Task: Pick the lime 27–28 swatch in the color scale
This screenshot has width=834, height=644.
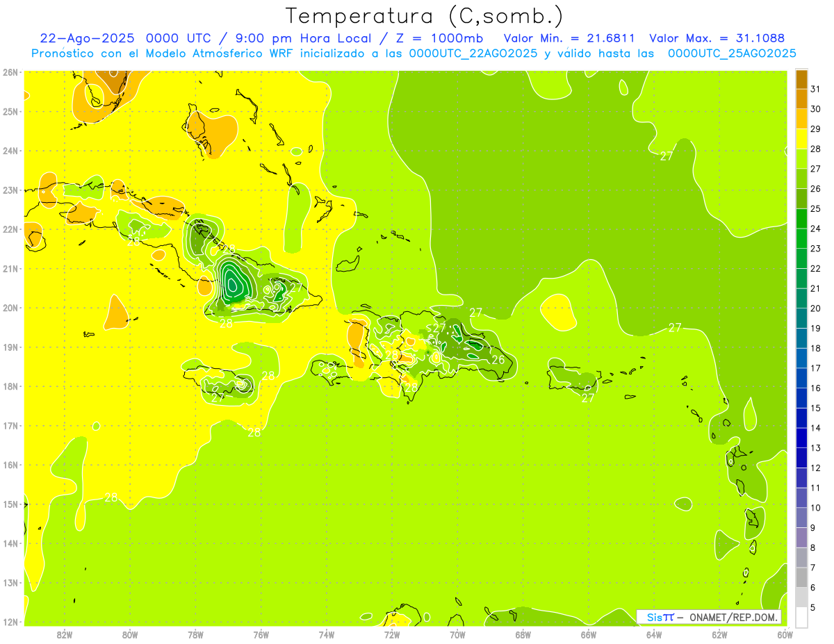Action: [x=801, y=159]
